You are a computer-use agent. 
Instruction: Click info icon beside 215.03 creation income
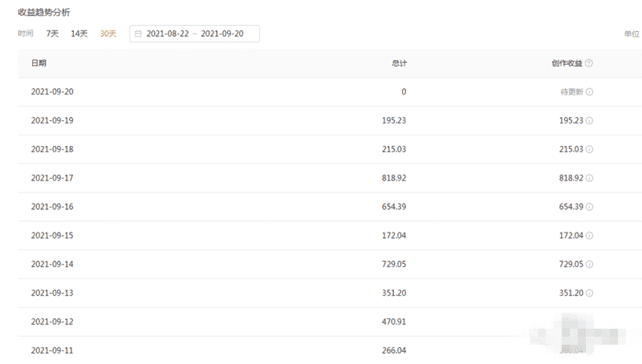click(589, 149)
